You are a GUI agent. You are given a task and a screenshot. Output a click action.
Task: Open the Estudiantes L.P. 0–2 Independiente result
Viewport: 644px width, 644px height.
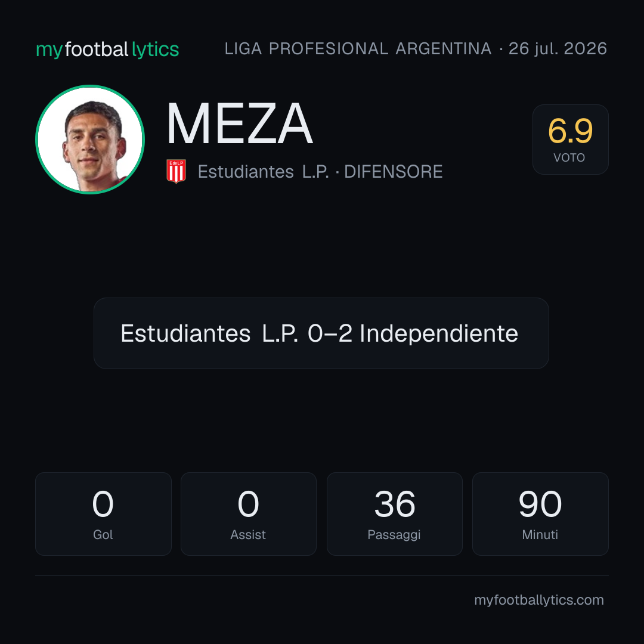(321, 333)
